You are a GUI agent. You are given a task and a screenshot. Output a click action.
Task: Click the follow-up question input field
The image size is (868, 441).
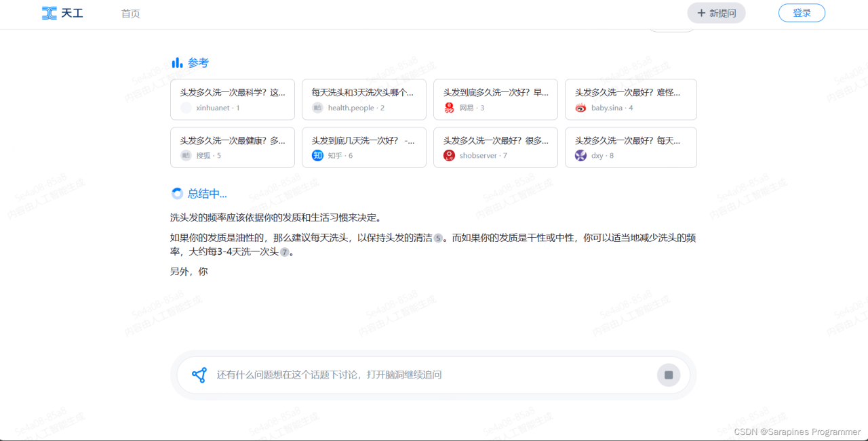point(427,375)
